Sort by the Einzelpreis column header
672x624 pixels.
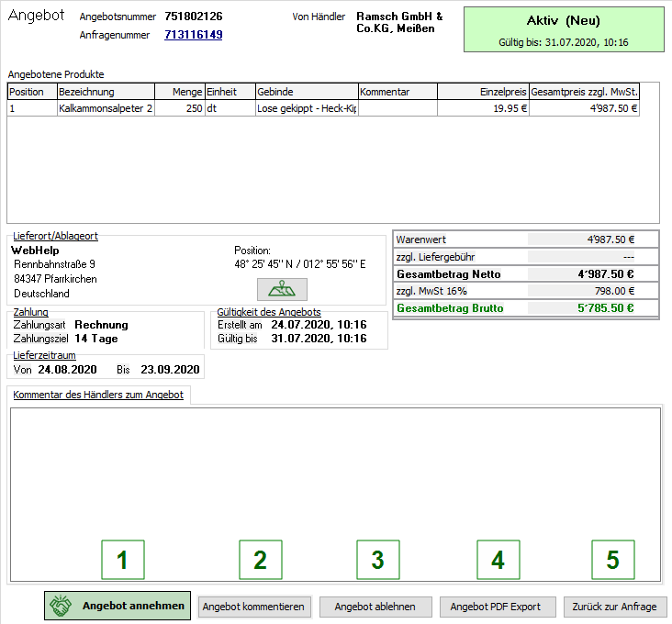click(482, 92)
